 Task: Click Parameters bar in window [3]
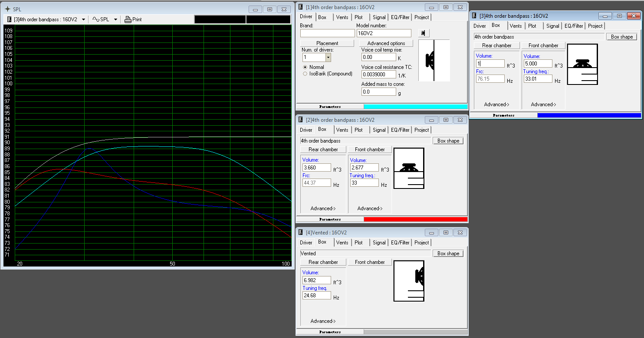[503, 115]
